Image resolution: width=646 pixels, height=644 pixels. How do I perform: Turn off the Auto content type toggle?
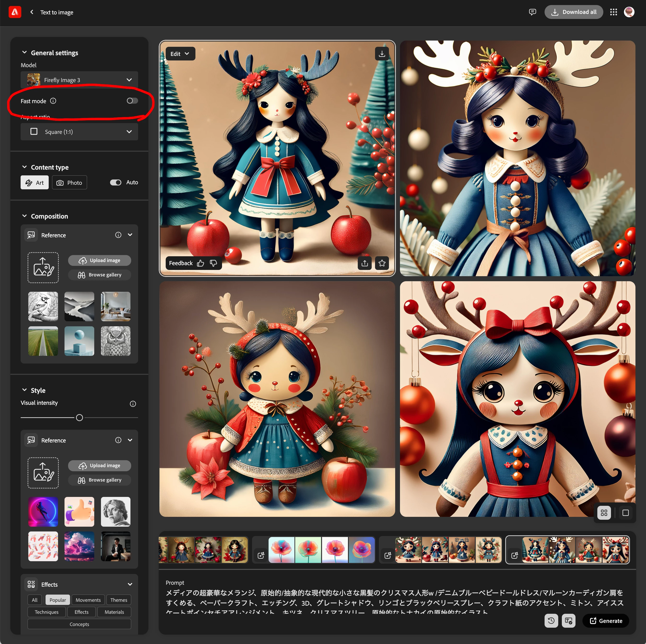(116, 183)
